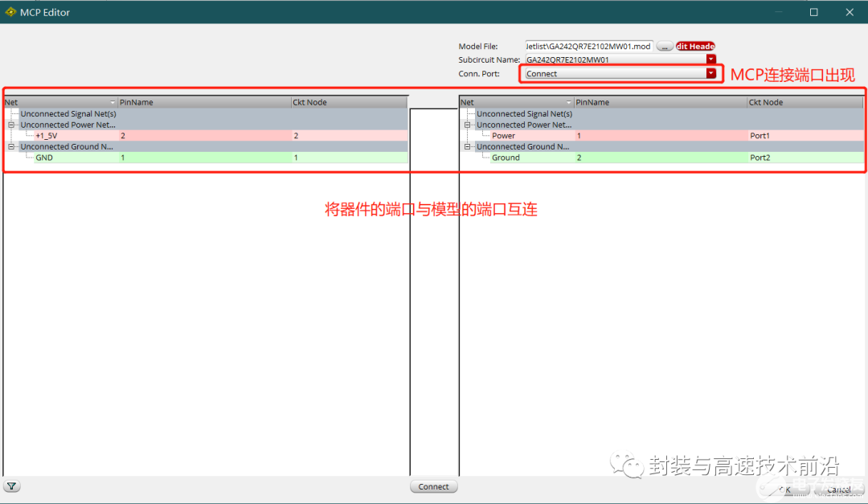Screen dimensions: 868x504
Task: Click the Cancel button
Action: coord(838,490)
